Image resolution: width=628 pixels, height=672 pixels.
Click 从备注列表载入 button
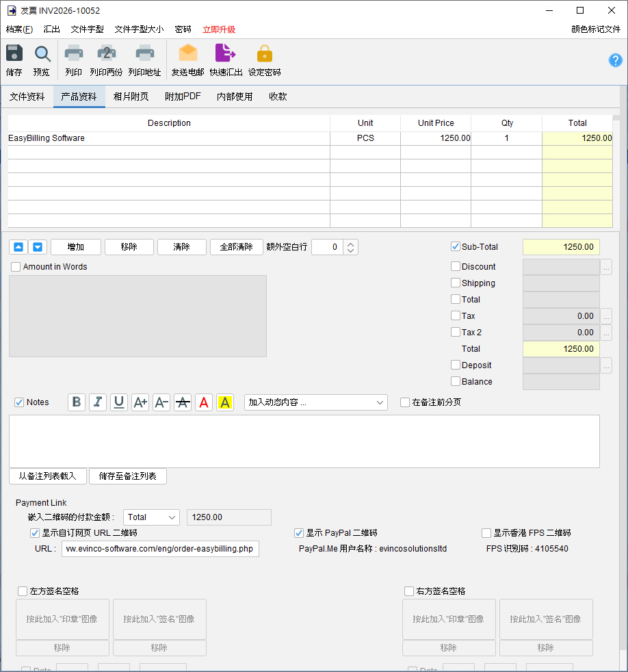[x=48, y=476]
